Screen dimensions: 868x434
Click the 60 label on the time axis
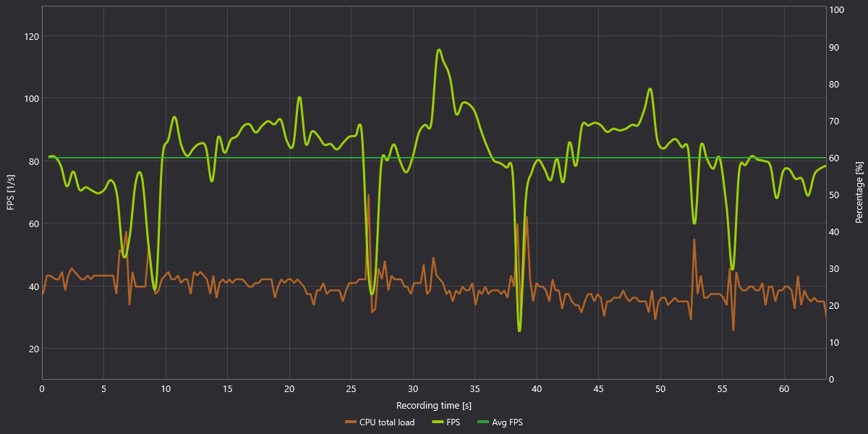coord(783,388)
